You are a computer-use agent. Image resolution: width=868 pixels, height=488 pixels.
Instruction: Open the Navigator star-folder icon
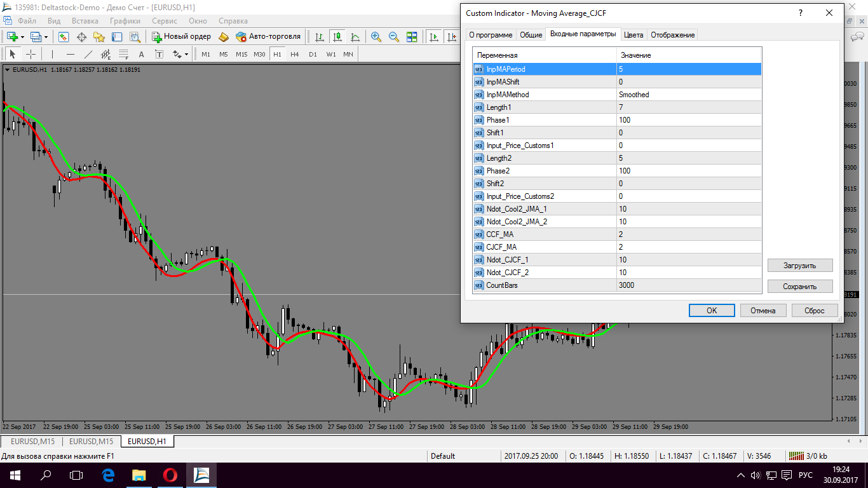[99, 37]
